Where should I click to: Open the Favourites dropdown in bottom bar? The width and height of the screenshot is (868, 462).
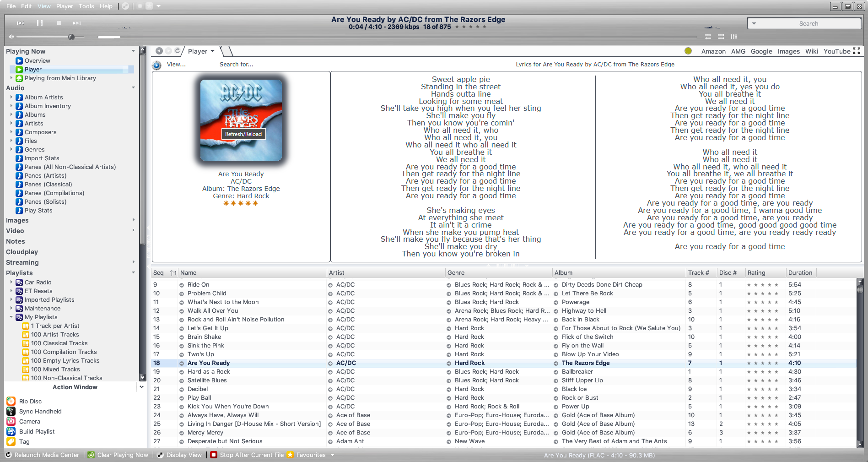[332, 455]
